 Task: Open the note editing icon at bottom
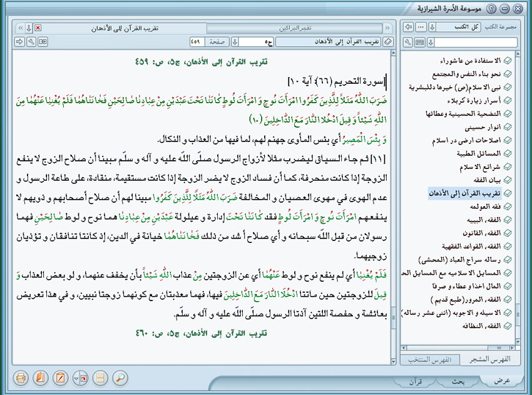(x=61, y=378)
